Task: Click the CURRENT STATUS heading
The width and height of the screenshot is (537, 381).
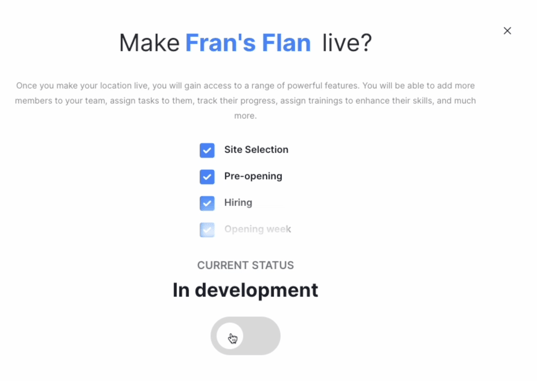Action: click(245, 265)
